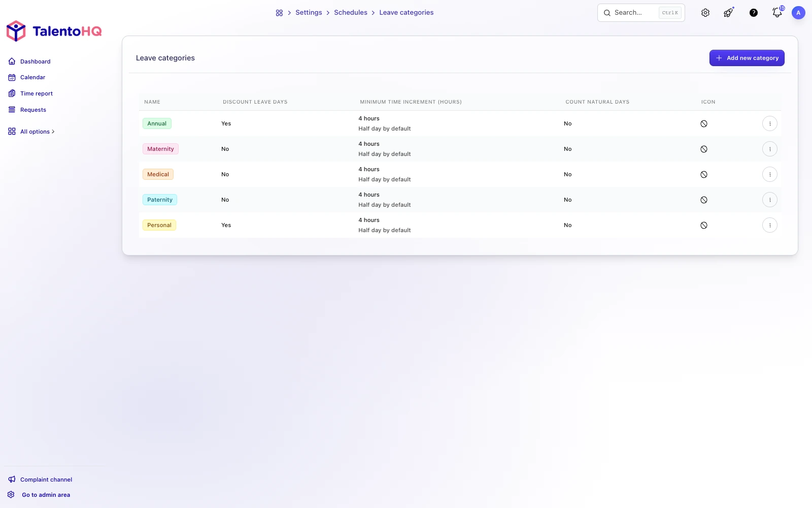Click Leave categories breadcrumb
Viewport: 812px width, 508px height.
pos(406,13)
